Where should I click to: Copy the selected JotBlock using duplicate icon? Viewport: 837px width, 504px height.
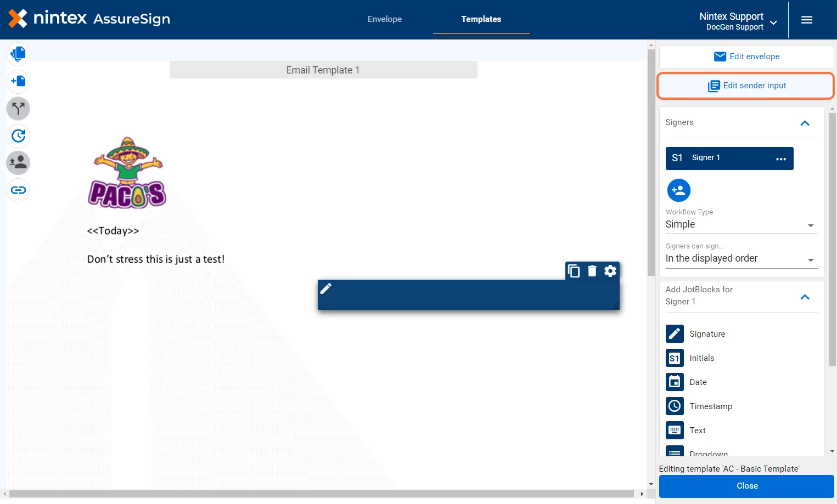(x=574, y=271)
